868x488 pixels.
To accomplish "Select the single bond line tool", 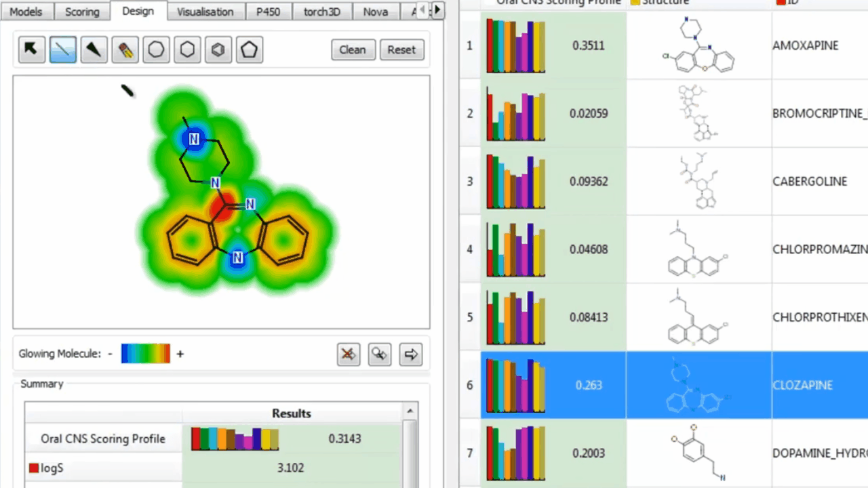I will pos(63,49).
